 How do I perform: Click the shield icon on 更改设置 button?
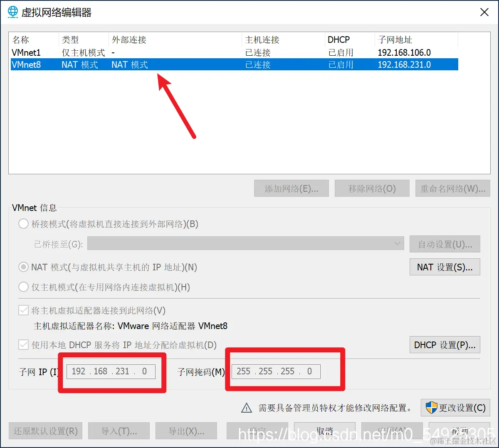[x=431, y=408]
